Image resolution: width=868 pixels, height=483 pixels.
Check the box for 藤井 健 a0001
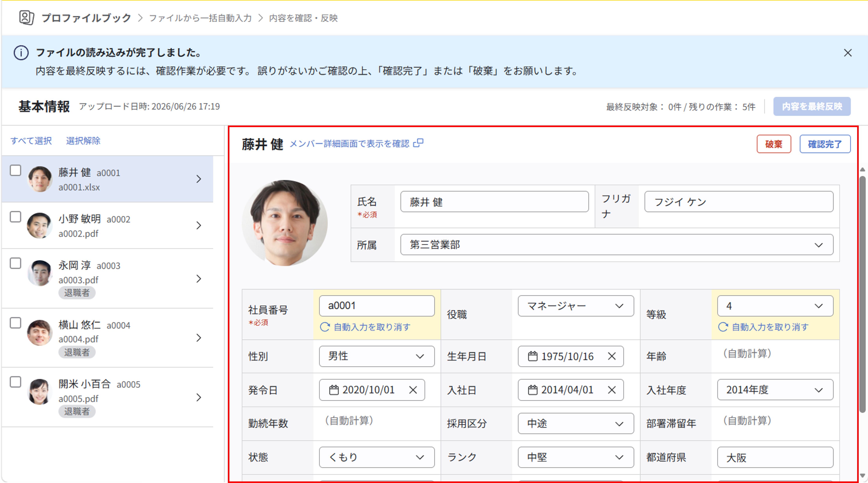16,171
